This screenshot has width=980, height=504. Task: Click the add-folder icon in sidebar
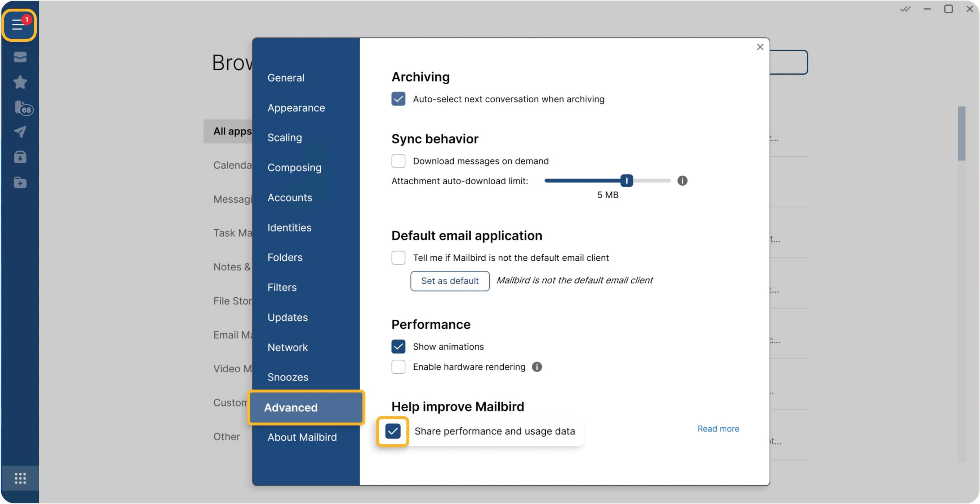[x=19, y=183]
